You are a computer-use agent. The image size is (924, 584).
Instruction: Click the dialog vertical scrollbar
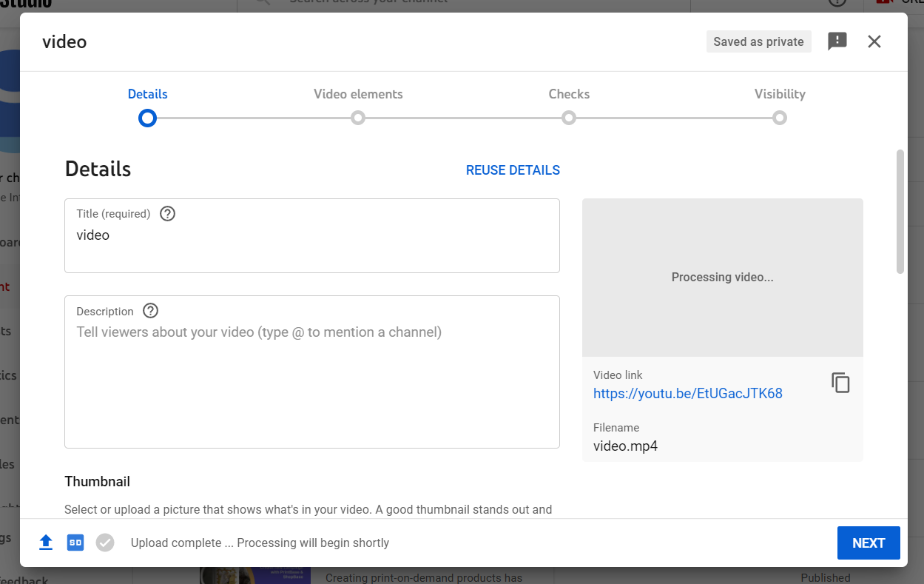click(x=900, y=212)
